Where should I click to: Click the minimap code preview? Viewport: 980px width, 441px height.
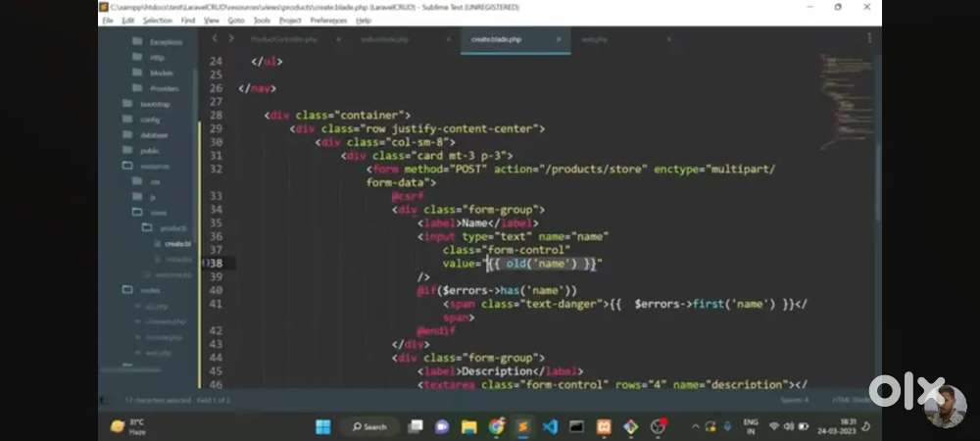(x=844, y=73)
